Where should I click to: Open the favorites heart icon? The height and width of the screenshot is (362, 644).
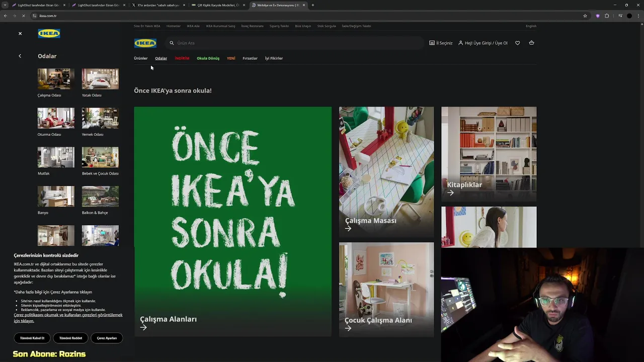click(x=517, y=43)
